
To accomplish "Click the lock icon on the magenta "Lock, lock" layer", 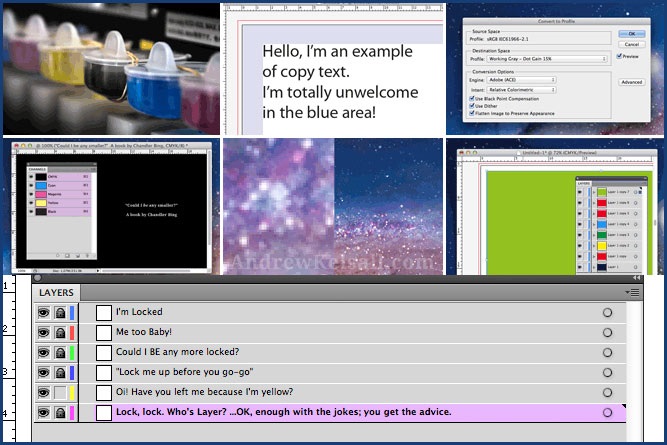I will coord(60,413).
